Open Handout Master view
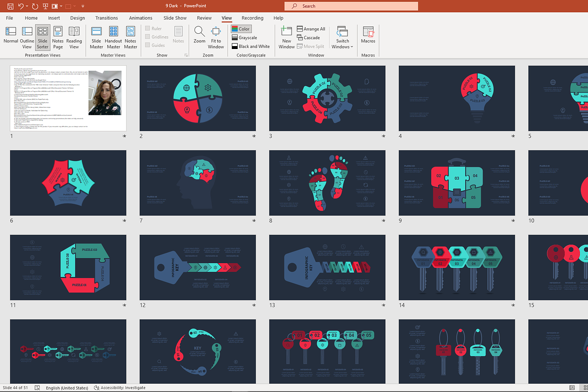The height and width of the screenshot is (392, 588). tap(114, 37)
